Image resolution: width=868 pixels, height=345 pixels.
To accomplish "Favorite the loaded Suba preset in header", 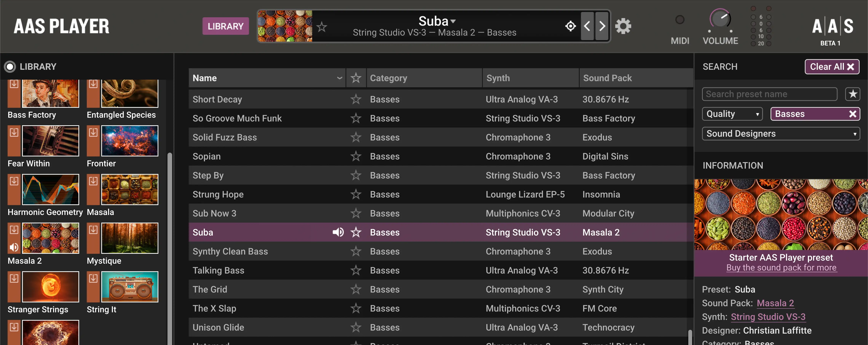I will click(322, 27).
